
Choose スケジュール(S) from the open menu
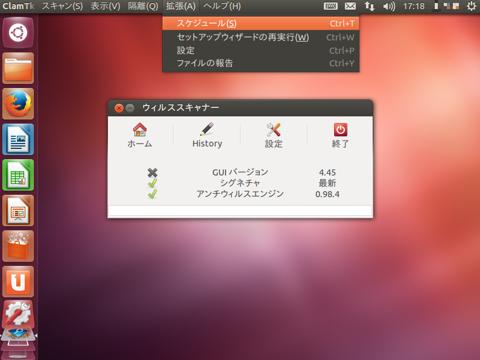(261, 23)
